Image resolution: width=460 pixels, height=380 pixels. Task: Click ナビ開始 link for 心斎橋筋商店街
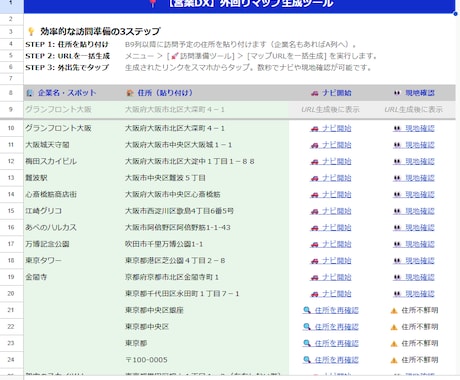click(x=331, y=194)
